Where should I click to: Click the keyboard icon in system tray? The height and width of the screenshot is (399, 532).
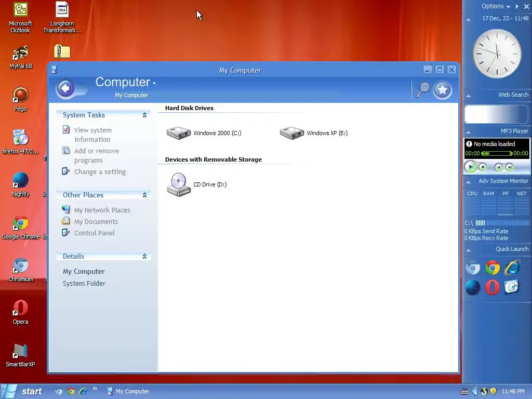click(464, 392)
